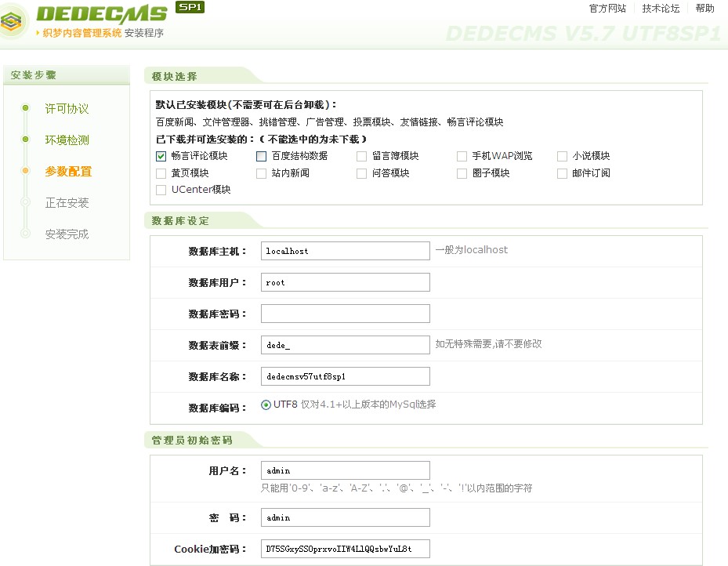Click the 一般为localhost hint text
This screenshot has width=728, height=566.
[471, 250]
